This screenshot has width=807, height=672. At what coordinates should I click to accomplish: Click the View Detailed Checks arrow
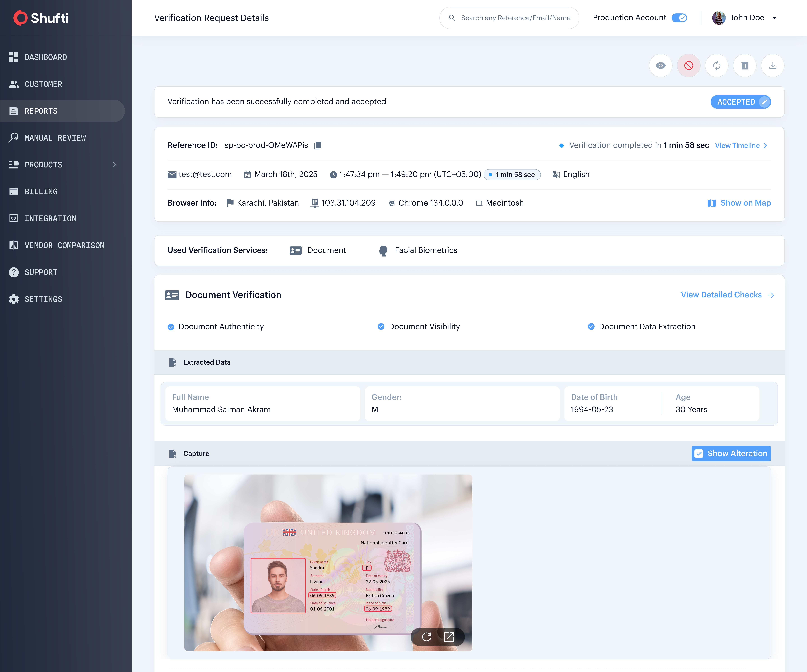coord(771,295)
